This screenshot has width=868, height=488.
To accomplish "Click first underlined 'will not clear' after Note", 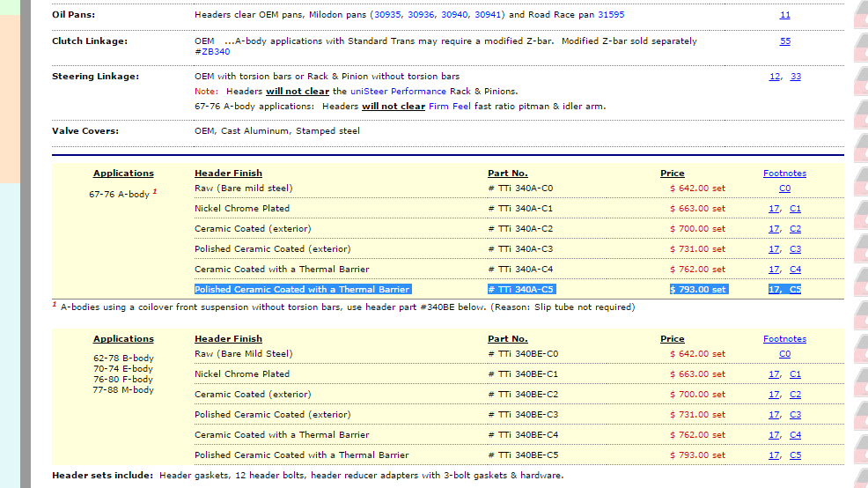I will coord(298,92).
